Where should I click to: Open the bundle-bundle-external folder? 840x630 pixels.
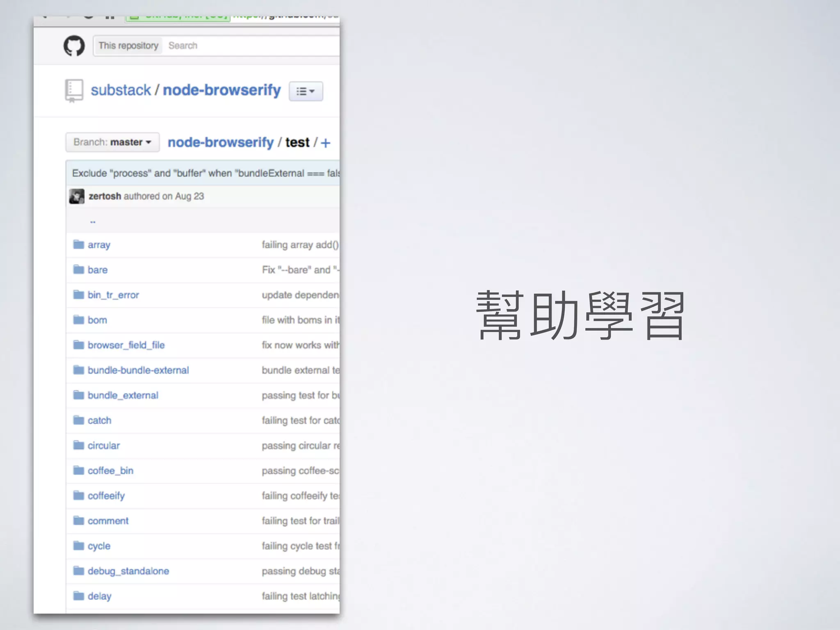[138, 370]
